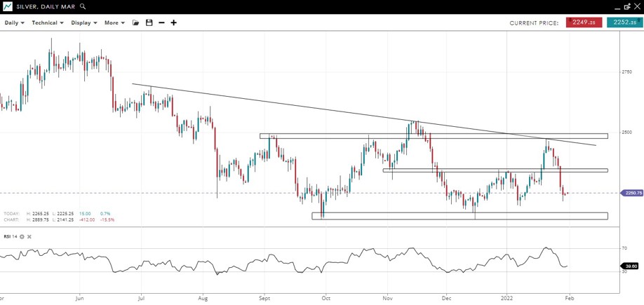Click the chart app logo icon
This screenshot has height=305, width=644.
tap(7, 6)
